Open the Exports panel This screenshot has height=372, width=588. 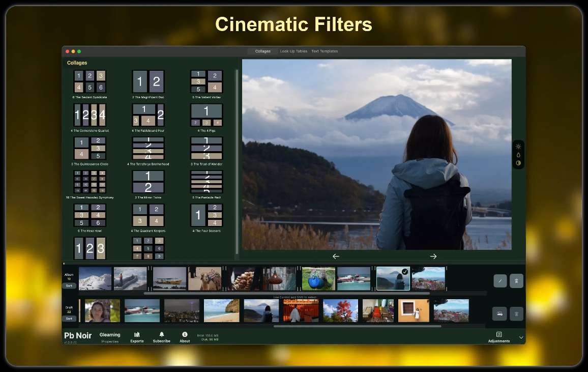tap(137, 337)
